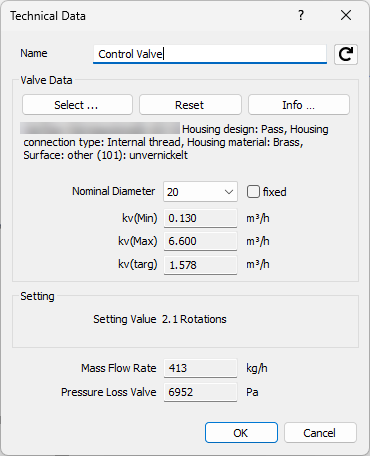Image resolution: width=370 pixels, height=456 pixels.
Task: Click the 'Setting Value' label
Action: [125, 319]
